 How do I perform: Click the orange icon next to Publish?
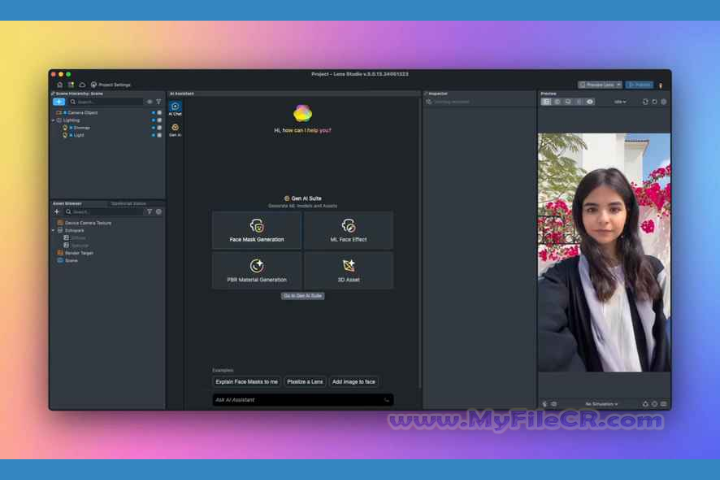661,85
